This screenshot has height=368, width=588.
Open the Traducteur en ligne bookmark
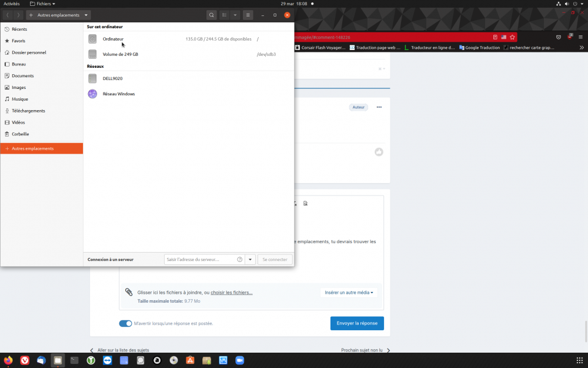(430, 48)
